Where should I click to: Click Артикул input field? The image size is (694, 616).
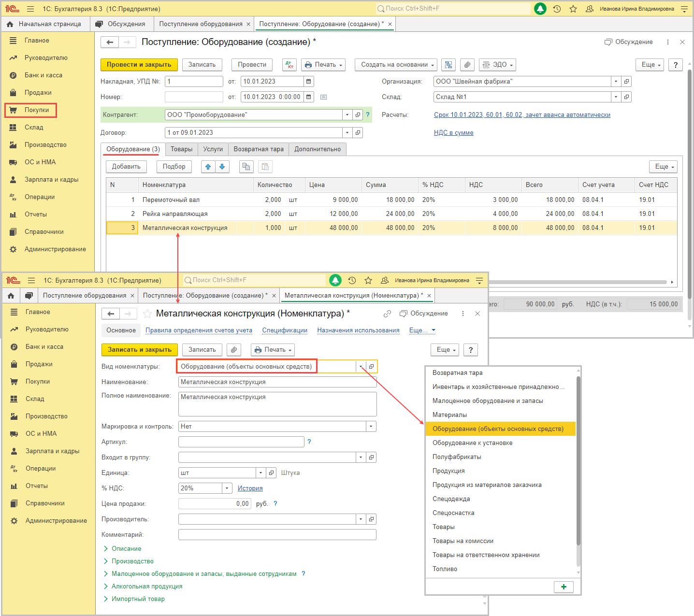tap(241, 442)
